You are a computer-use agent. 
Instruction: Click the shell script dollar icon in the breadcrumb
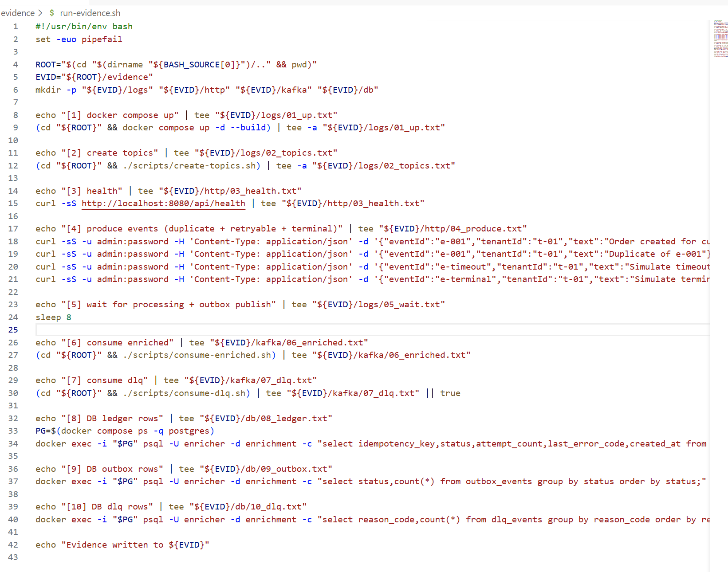(x=51, y=13)
